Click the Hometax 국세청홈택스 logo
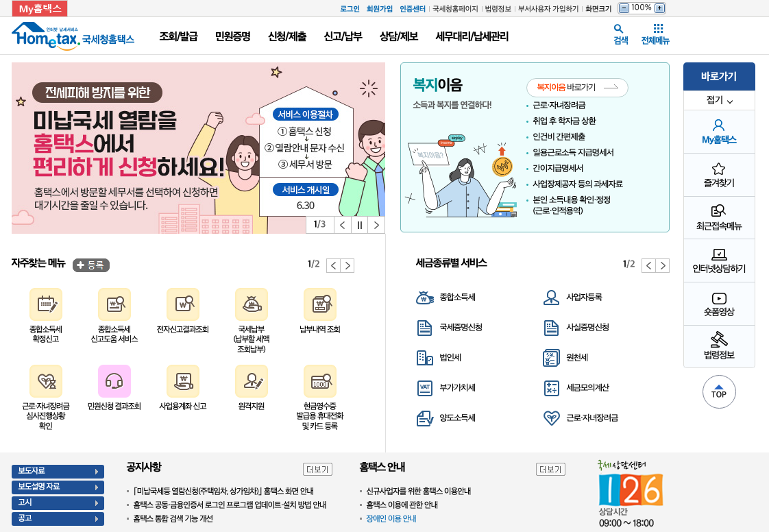The height and width of the screenshot is (532, 769). coord(73,36)
